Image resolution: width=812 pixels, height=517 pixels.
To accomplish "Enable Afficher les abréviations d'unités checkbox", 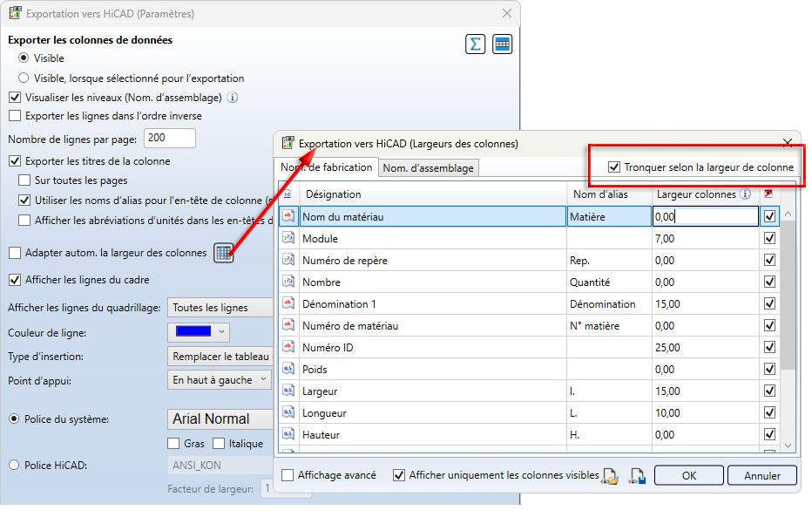I will (24, 221).
